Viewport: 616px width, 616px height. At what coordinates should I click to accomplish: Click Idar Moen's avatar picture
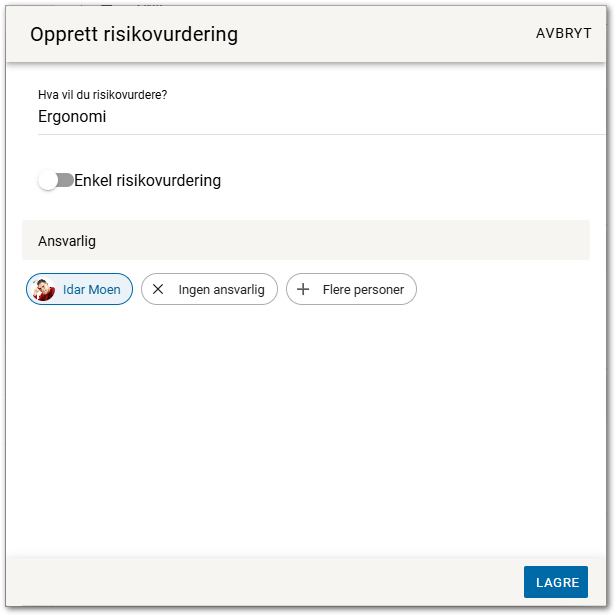click(x=44, y=290)
